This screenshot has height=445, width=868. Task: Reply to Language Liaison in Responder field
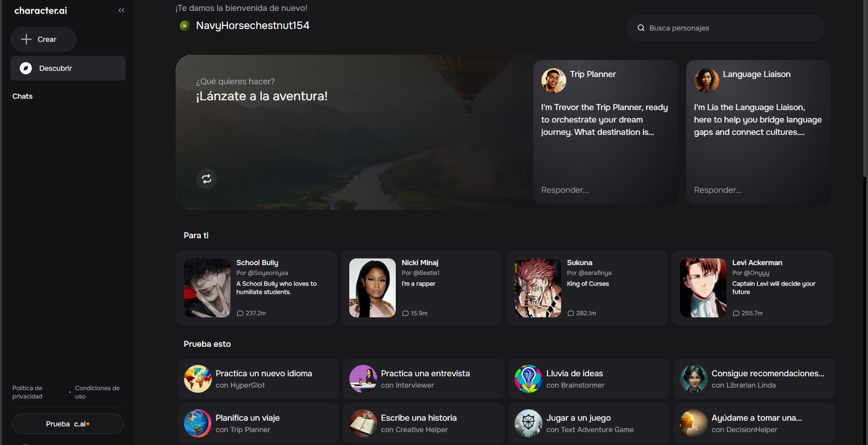pos(718,190)
